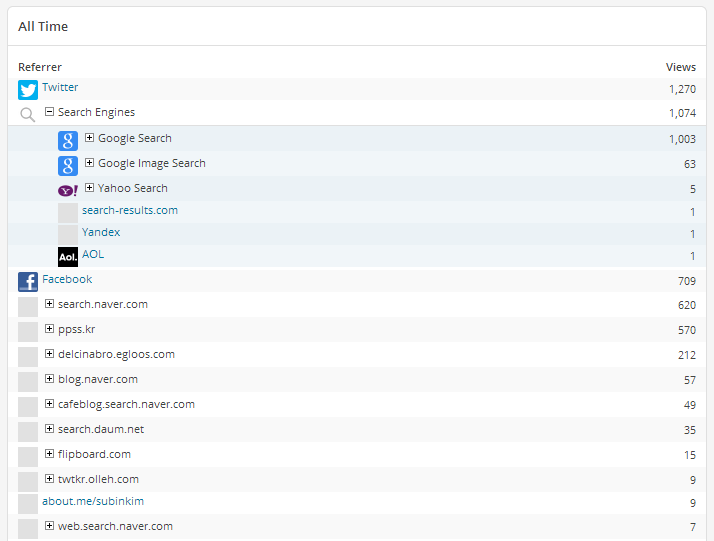The width and height of the screenshot is (714, 541).
Task: Expand the search.naver.com referrer
Action: coord(49,304)
